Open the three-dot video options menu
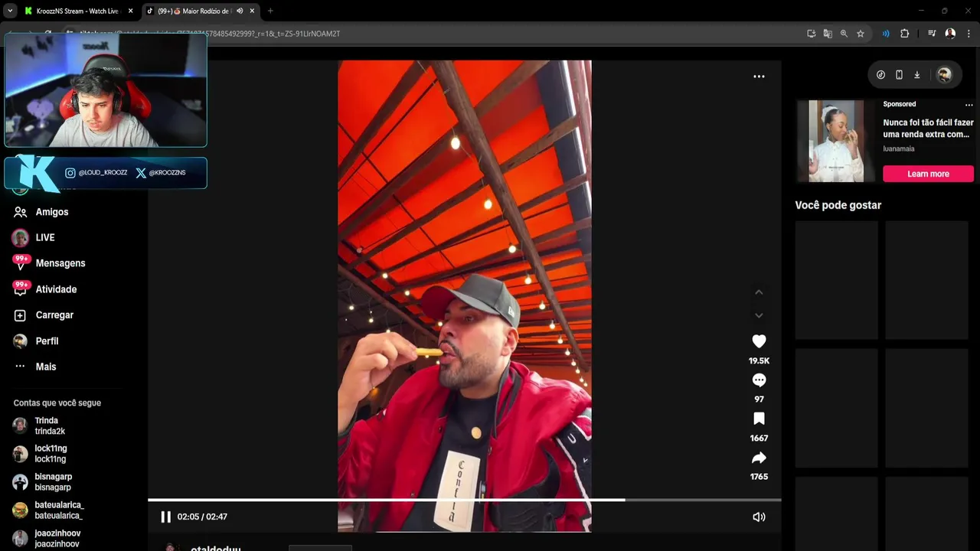Viewport: 980px width, 551px height. tap(759, 77)
